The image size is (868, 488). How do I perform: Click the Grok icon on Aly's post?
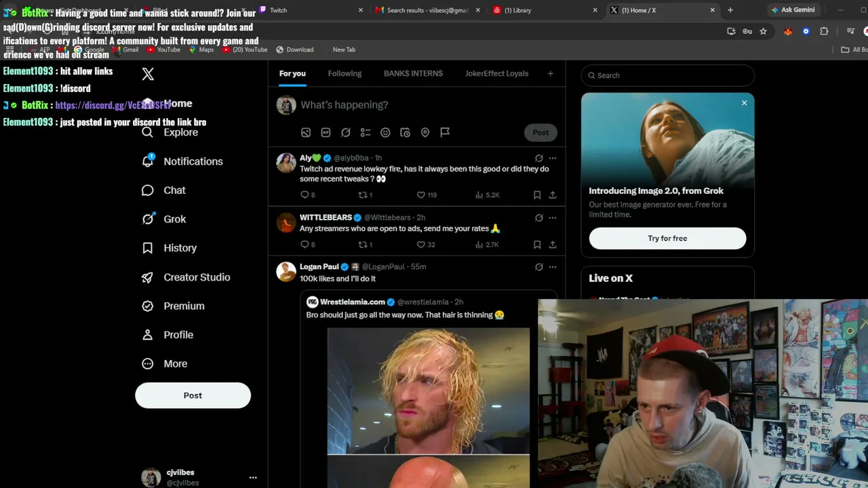(x=538, y=158)
